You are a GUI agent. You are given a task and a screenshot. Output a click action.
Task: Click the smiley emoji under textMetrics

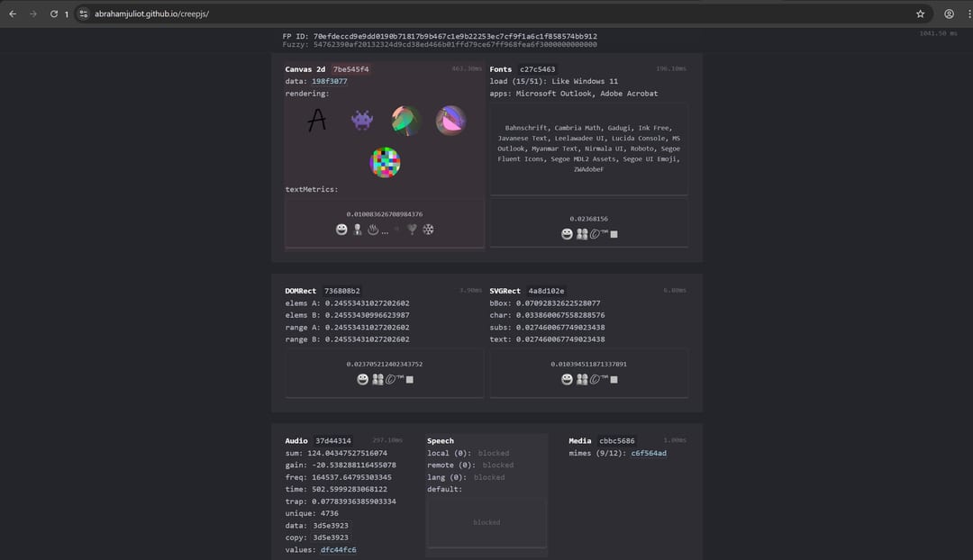(x=341, y=230)
